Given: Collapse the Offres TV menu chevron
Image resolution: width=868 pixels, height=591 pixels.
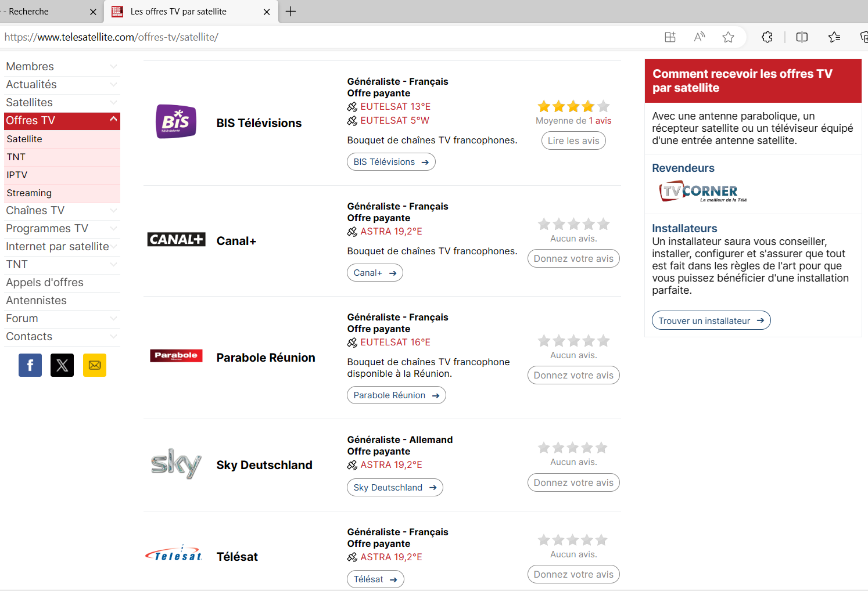Looking at the screenshot, I should [113, 120].
